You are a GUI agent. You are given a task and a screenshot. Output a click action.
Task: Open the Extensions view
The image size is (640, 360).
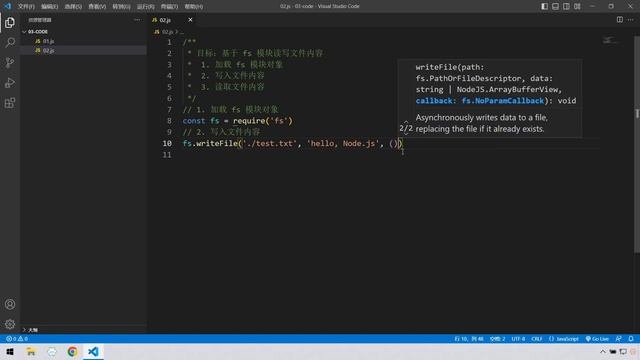[10, 102]
